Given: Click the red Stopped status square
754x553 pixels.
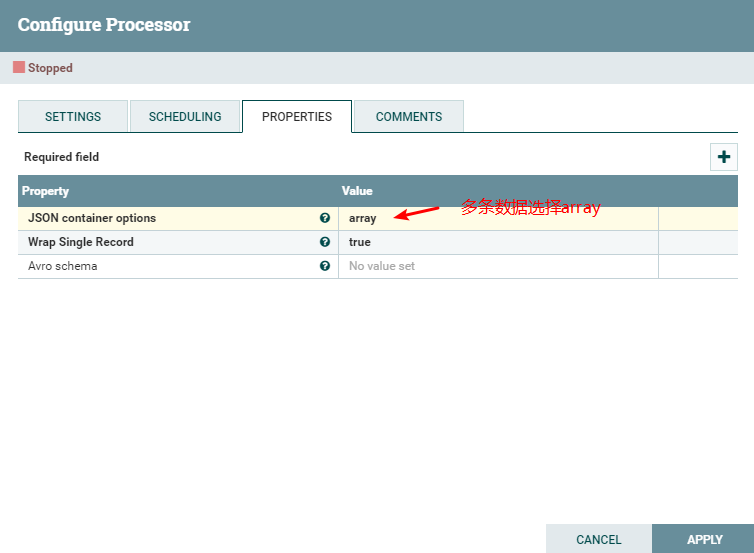Looking at the screenshot, I should click(19, 67).
